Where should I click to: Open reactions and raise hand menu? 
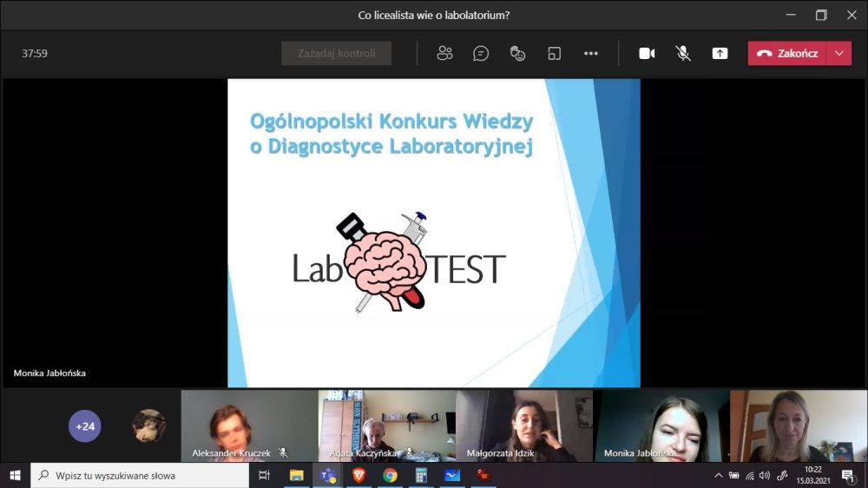pos(517,53)
